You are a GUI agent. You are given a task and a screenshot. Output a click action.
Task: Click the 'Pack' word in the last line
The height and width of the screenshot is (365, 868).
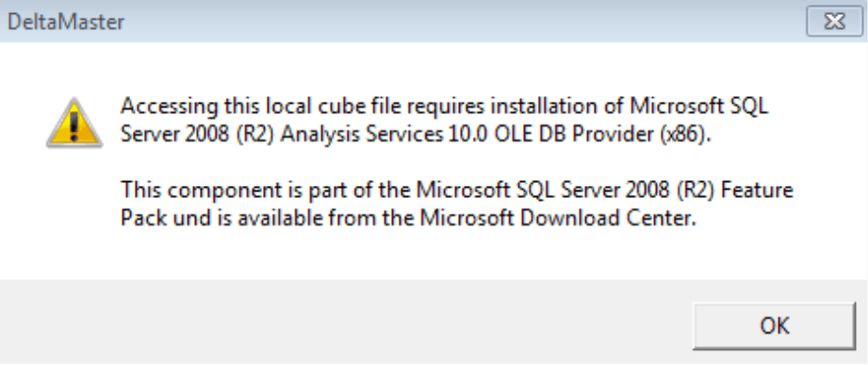point(143,219)
